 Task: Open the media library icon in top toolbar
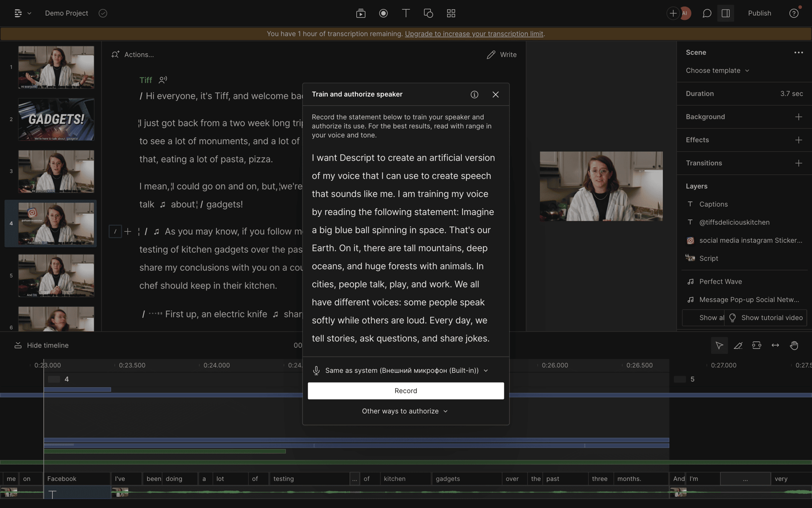point(361,14)
